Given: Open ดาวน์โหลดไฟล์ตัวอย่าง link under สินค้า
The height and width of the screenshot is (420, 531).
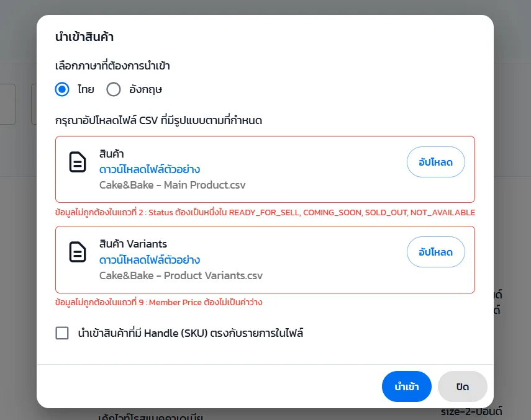Looking at the screenshot, I should (x=149, y=169).
